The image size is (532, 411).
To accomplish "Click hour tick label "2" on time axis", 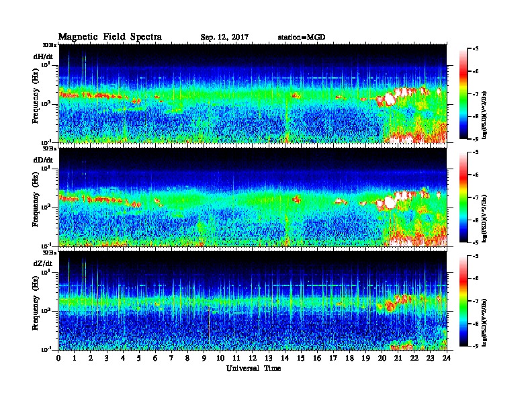I will (91, 358).
